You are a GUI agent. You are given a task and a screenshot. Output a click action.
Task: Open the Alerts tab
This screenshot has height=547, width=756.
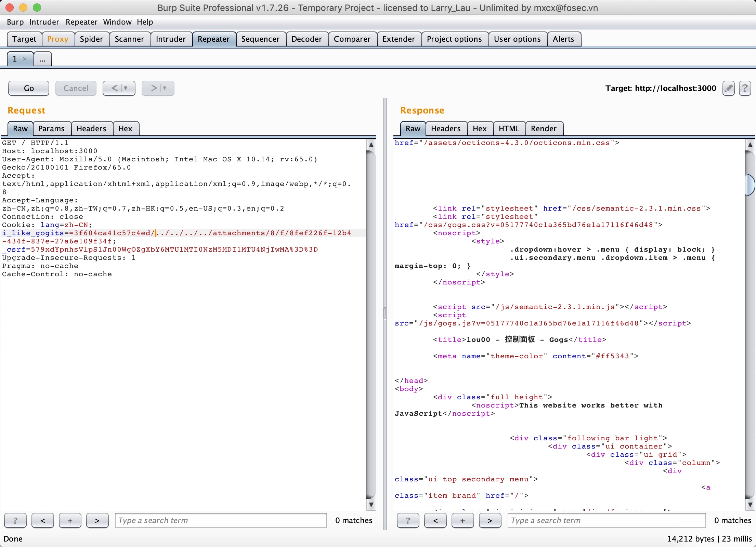[563, 39]
